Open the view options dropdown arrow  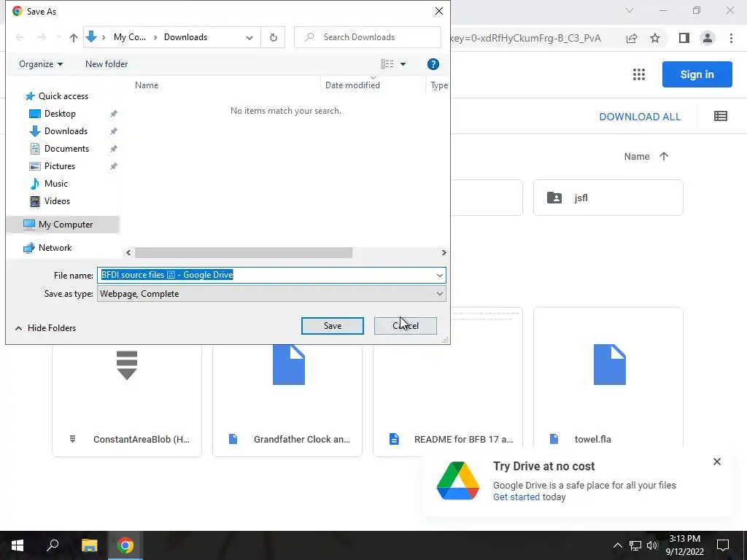[403, 64]
